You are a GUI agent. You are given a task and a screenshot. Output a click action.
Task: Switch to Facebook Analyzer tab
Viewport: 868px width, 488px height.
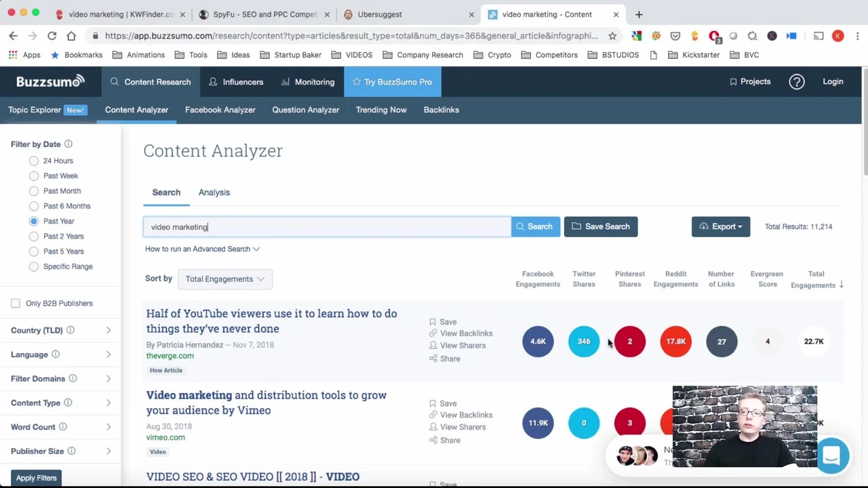pos(220,110)
